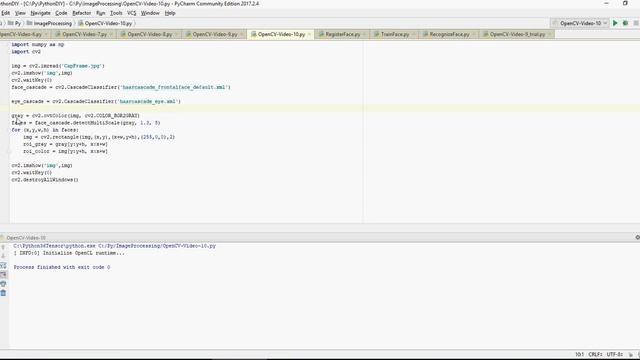This screenshot has width=640, height=360.
Task: Click 'Initialize OpenCL runtime' console line
Action: click(69, 253)
